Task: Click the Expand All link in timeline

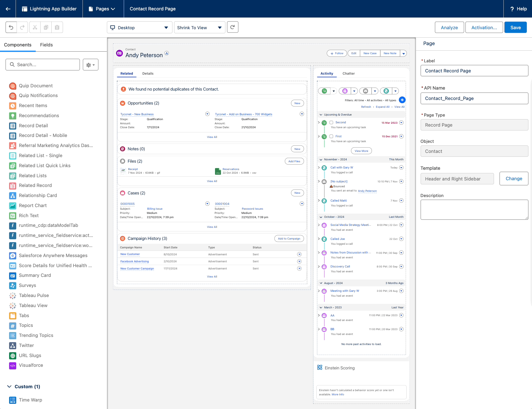Action: (x=382, y=107)
